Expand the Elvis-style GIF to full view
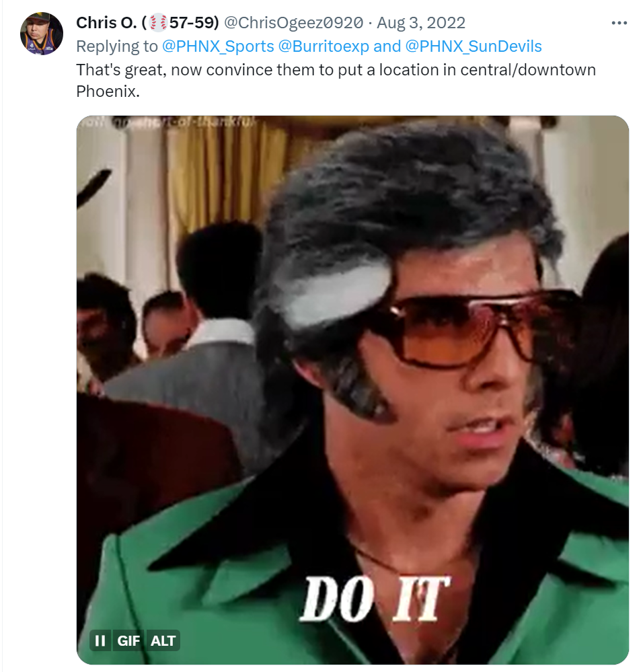 tap(352, 390)
